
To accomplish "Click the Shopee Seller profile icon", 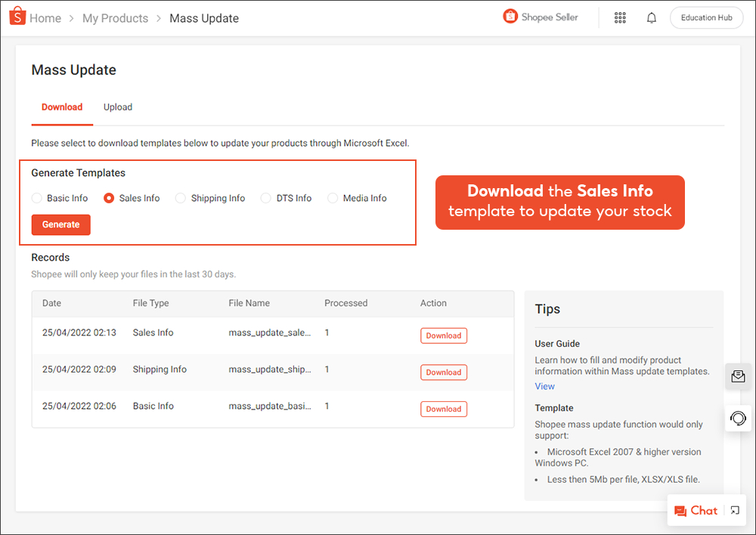I will pyautogui.click(x=512, y=17).
